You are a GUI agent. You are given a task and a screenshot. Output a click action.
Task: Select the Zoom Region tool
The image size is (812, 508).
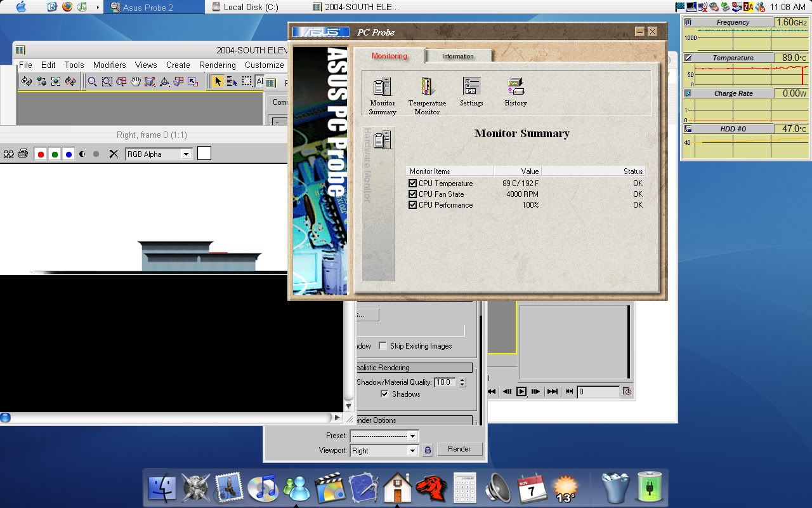click(107, 81)
